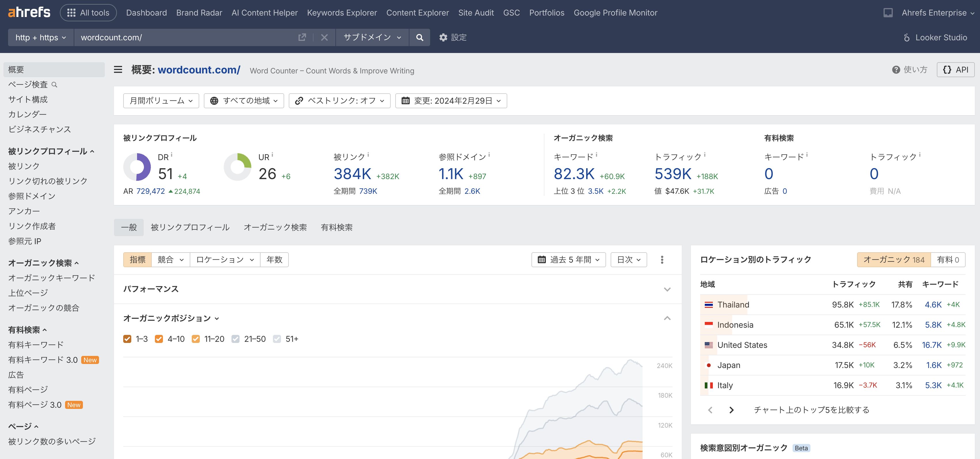Open chart options three-dot menu
This screenshot has height=459, width=980.
[x=662, y=259]
